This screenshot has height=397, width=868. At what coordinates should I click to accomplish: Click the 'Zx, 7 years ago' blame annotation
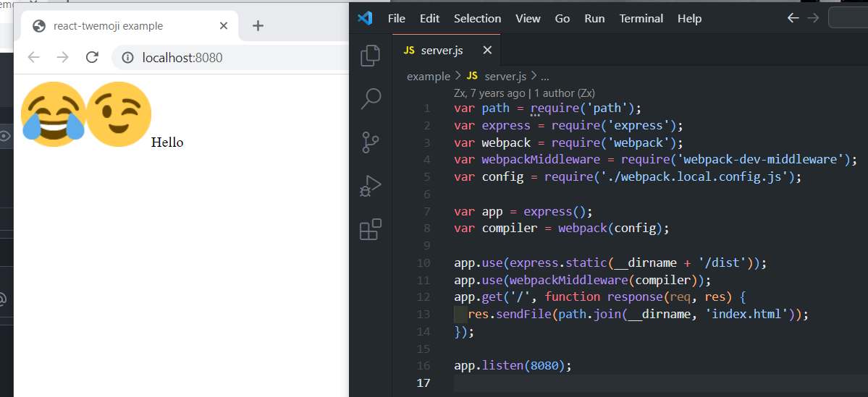coord(524,93)
